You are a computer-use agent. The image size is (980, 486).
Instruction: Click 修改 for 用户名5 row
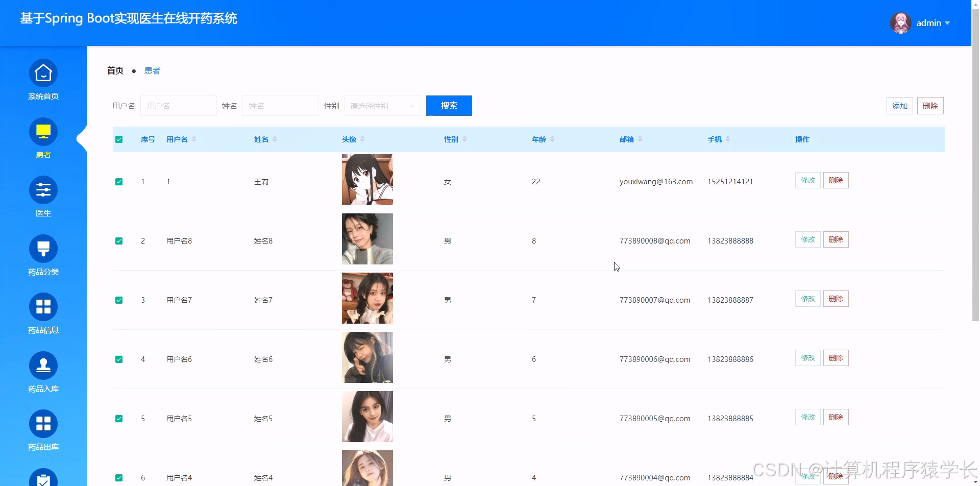(x=808, y=417)
